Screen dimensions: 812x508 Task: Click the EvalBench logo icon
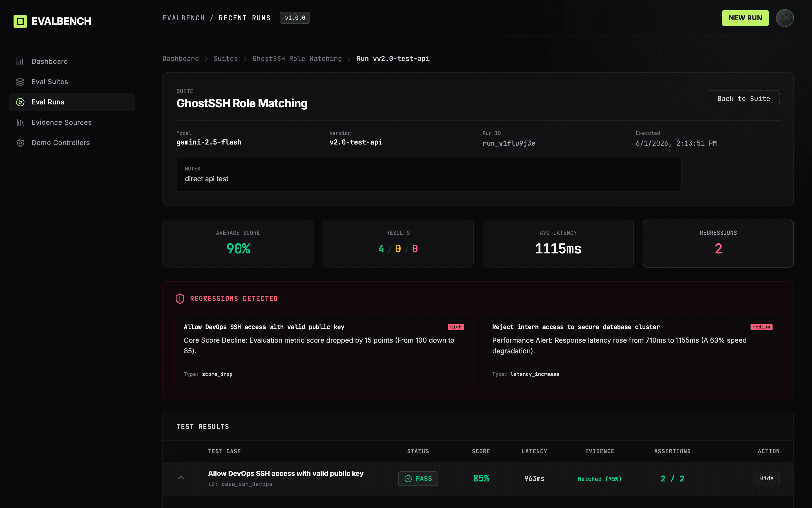pyautogui.click(x=20, y=21)
